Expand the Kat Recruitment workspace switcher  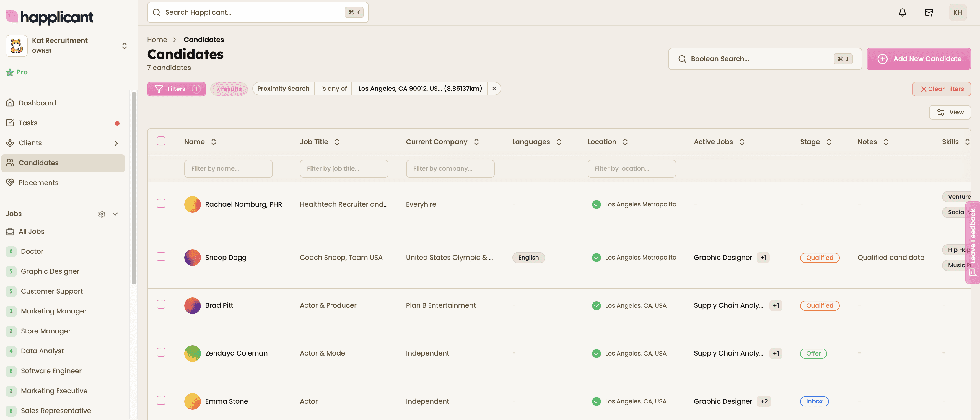tap(125, 46)
